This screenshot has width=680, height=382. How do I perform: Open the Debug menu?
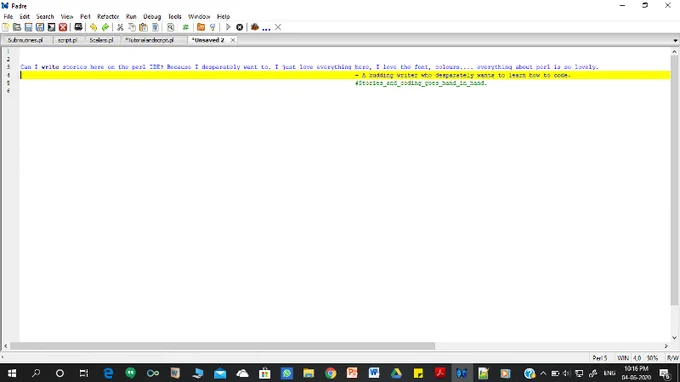[x=152, y=16]
